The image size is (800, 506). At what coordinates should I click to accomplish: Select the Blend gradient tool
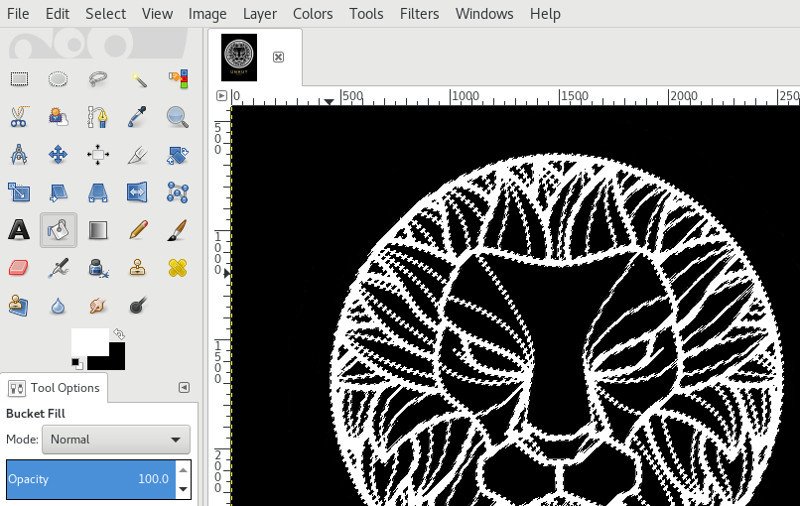(x=98, y=230)
